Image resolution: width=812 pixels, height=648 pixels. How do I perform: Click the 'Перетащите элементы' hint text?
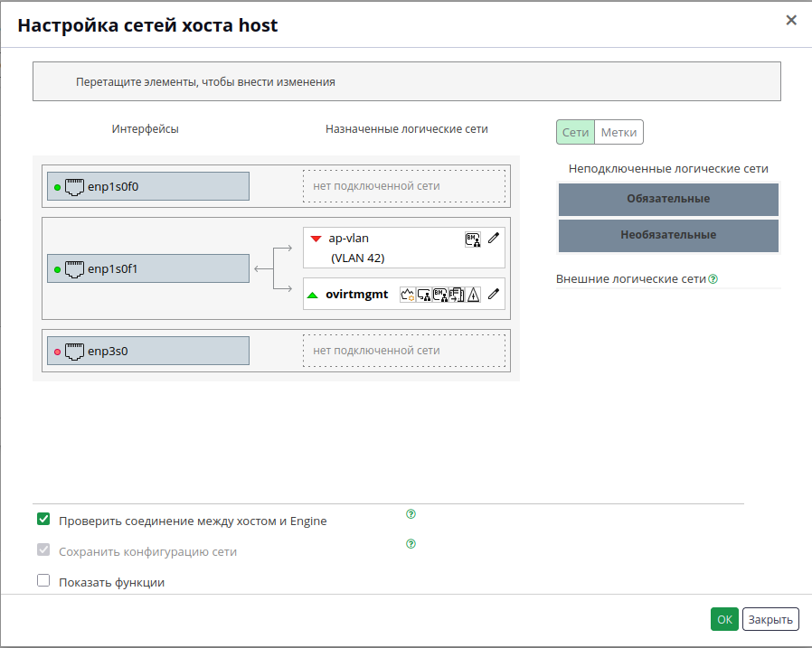(205, 81)
